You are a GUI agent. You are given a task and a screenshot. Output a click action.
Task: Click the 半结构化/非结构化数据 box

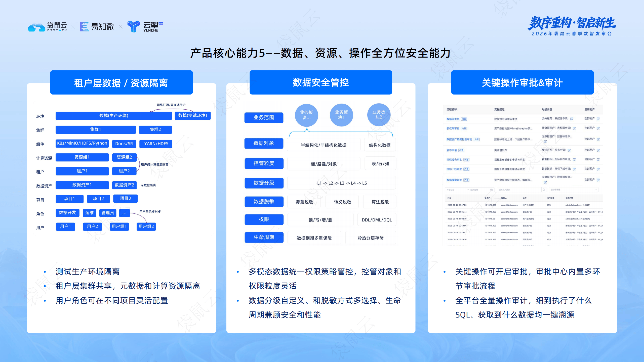click(x=324, y=145)
